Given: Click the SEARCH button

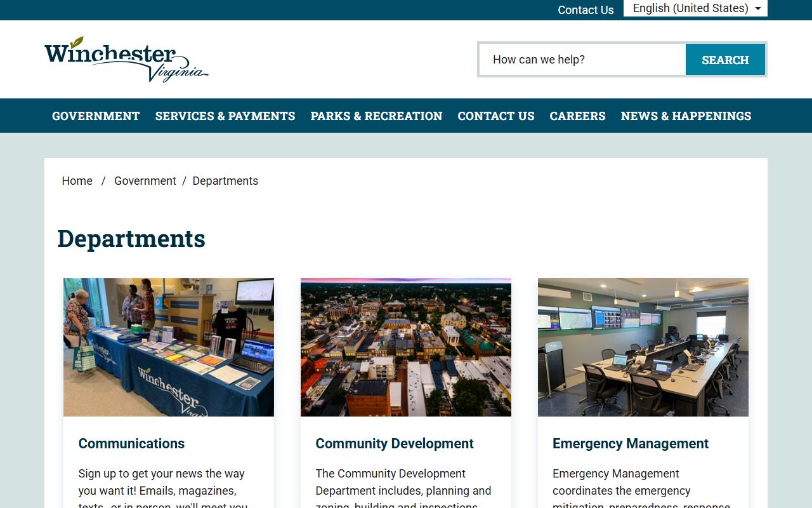Looking at the screenshot, I should pyautogui.click(x=725, y=60).
